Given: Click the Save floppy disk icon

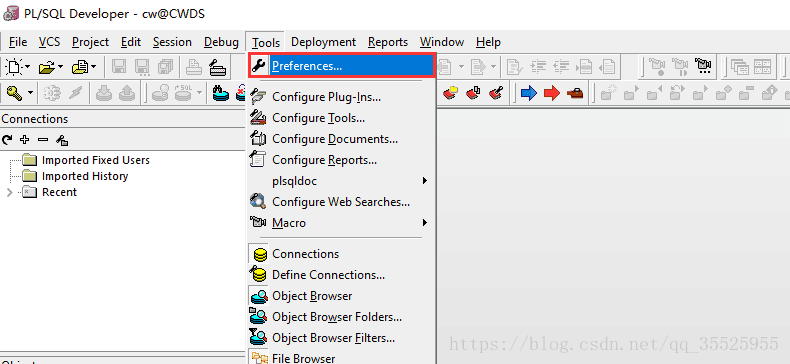Looking at the screenshot, I should coord(119,67).
